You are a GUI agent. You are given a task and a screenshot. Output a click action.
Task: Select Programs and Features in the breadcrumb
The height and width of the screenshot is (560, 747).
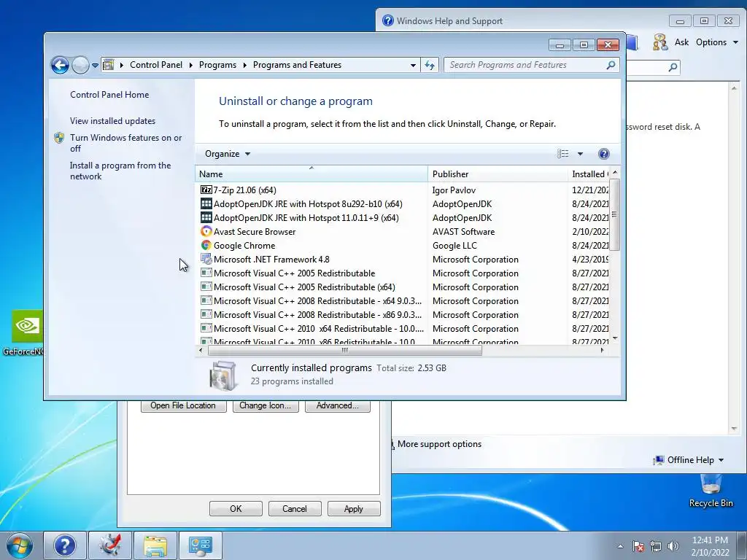(297, 65)
